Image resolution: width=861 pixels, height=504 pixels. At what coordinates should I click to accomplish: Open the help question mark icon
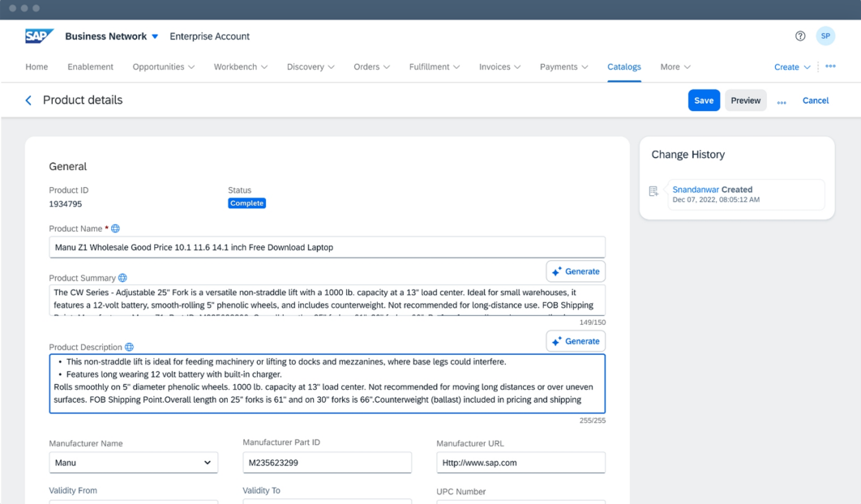pyautogui.click(x=800, y=36)
